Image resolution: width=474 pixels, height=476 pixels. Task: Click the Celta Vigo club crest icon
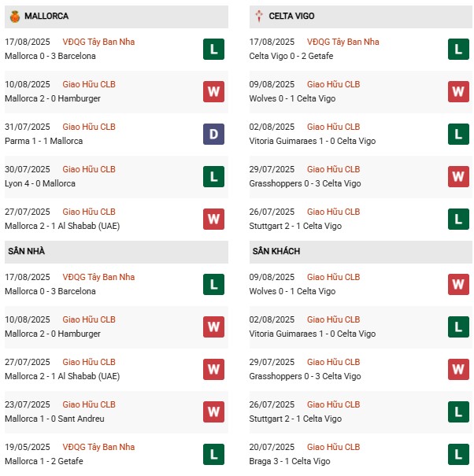[259, 16]
